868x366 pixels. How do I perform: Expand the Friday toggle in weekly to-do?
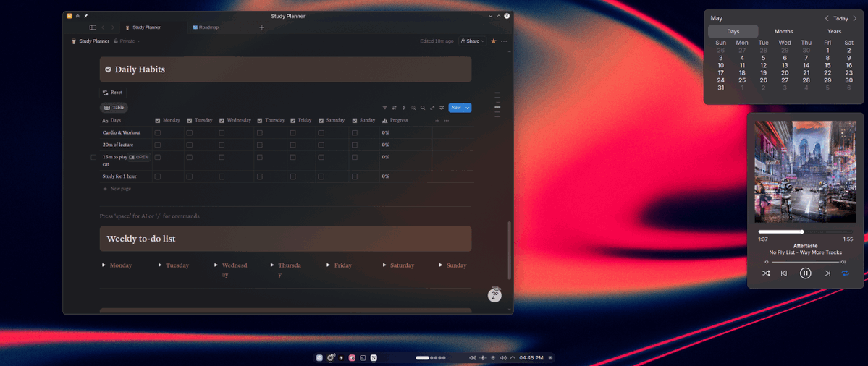328,265
